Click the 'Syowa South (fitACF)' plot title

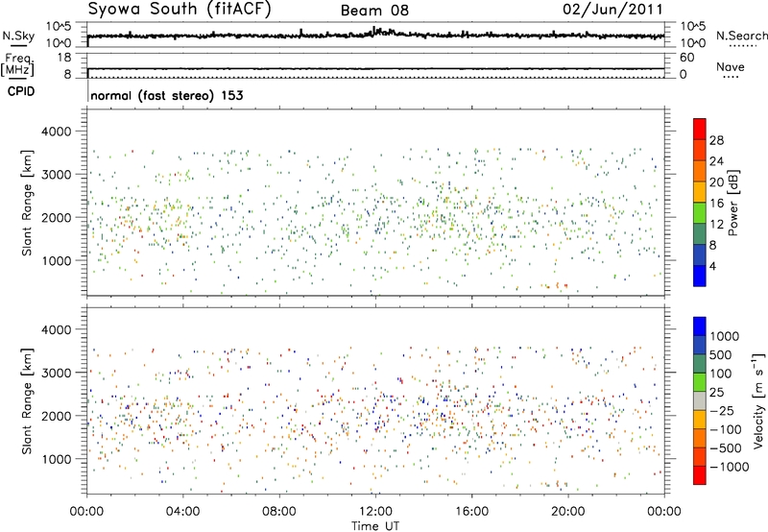[180, 9]
